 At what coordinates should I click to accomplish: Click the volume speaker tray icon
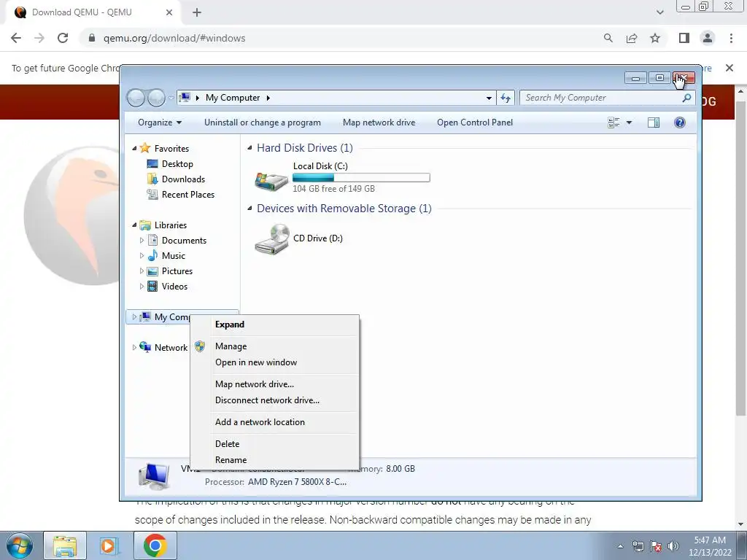tap(673, 546)
